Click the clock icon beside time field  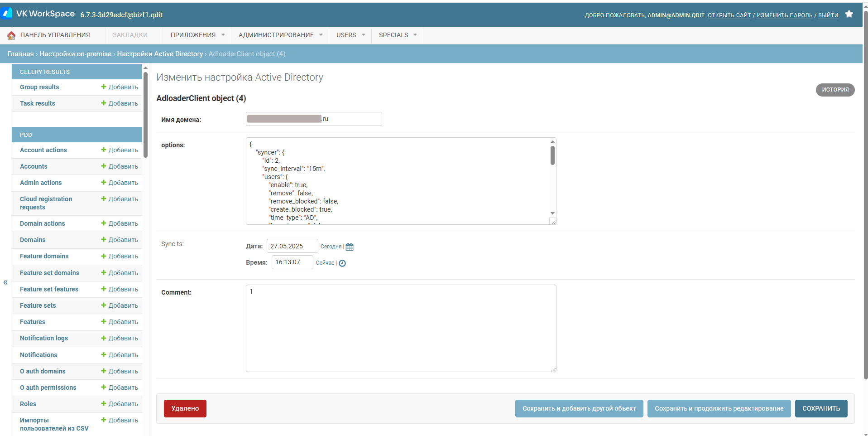click(x=342, y=263)
